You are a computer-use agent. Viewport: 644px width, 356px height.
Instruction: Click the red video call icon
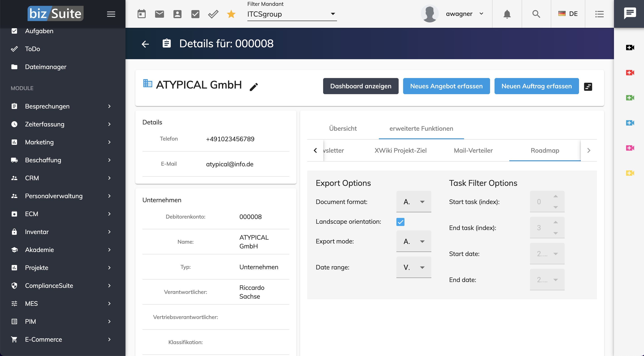tap(630, 73)
